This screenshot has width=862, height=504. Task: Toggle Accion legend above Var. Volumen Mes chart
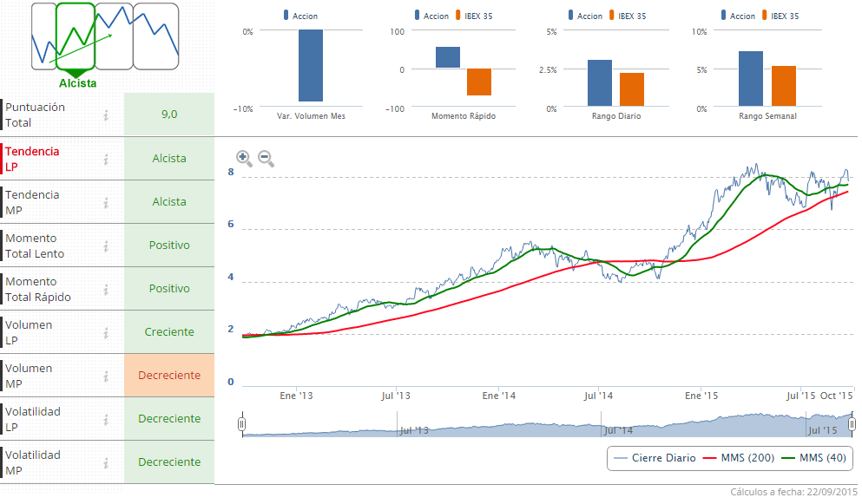pyautogui.click(x=299, y=16)
